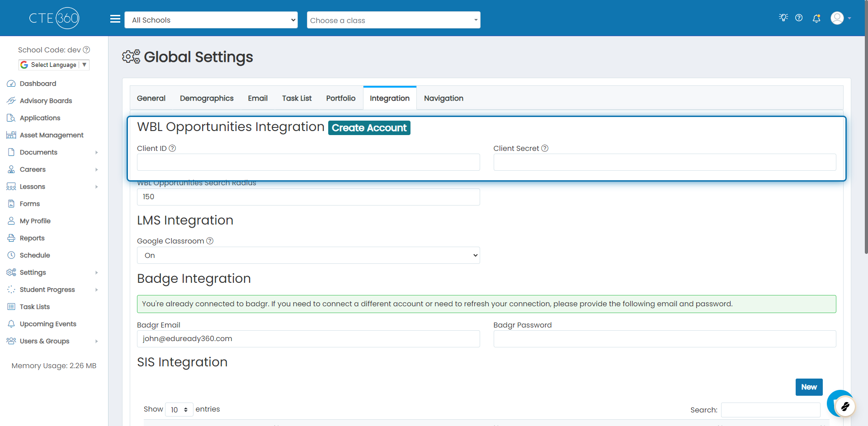
Task: Show Client ID help icon
Action: (x=172, y=148)
